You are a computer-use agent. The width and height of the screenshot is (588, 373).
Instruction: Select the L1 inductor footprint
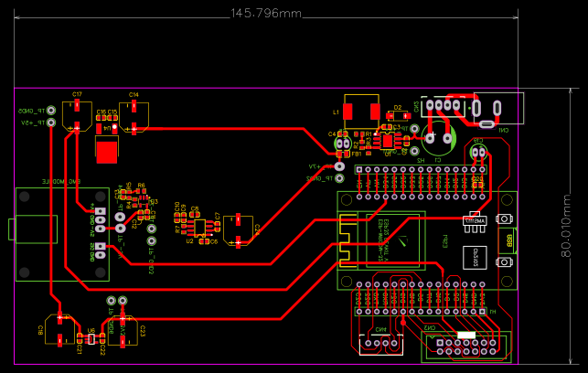[361, 112]
